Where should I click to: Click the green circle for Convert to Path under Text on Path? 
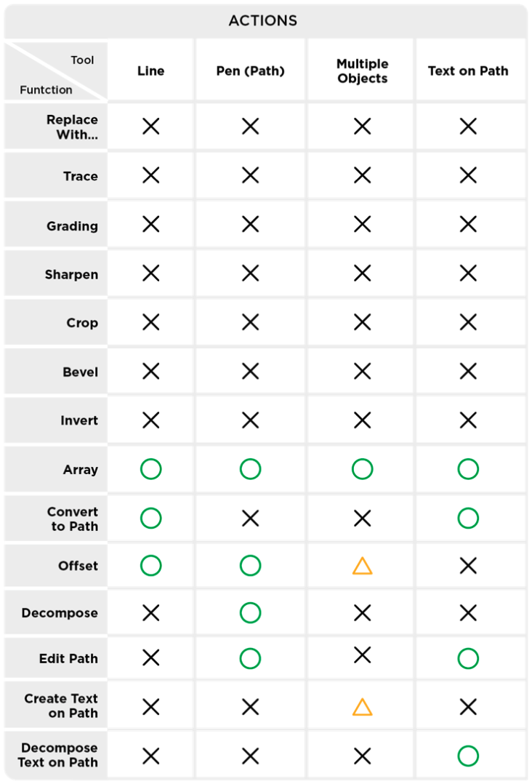468,518
